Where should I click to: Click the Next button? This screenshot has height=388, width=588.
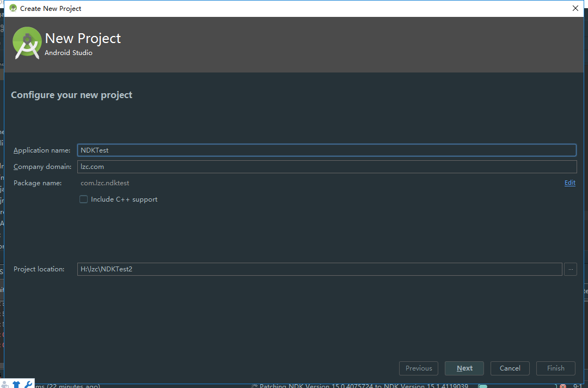point(464,368)
